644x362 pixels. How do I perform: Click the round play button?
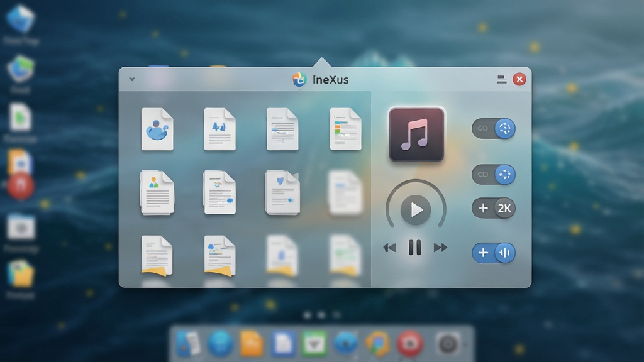pos(416,210)
